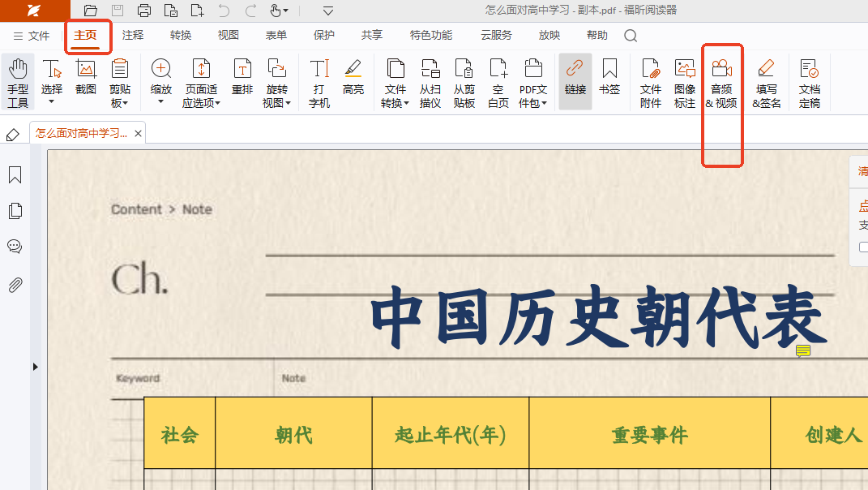868x490 pixels.
Task: Tick the checkbox in the right popup panel
Action: coord(864,247)
